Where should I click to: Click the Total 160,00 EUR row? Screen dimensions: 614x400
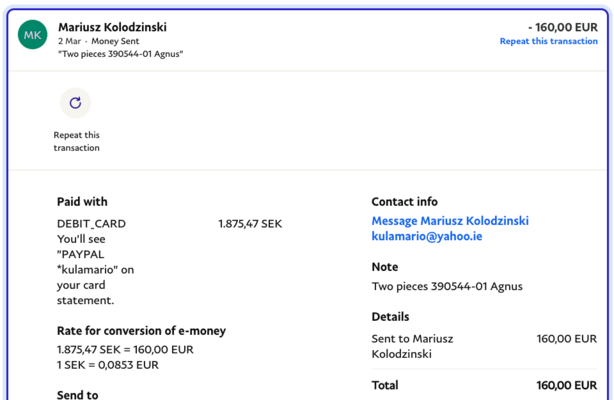[x=484, y=385]
